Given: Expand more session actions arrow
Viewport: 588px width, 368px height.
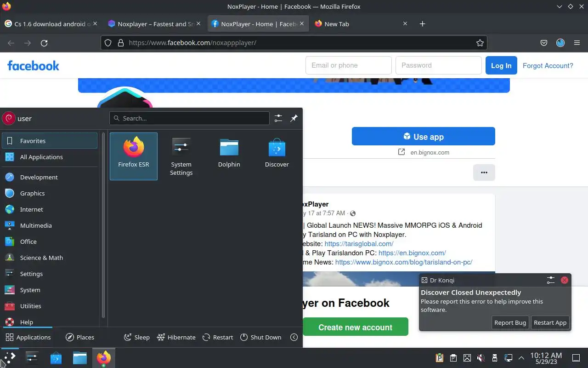Looking at the screenshot, I should (294, 337).
